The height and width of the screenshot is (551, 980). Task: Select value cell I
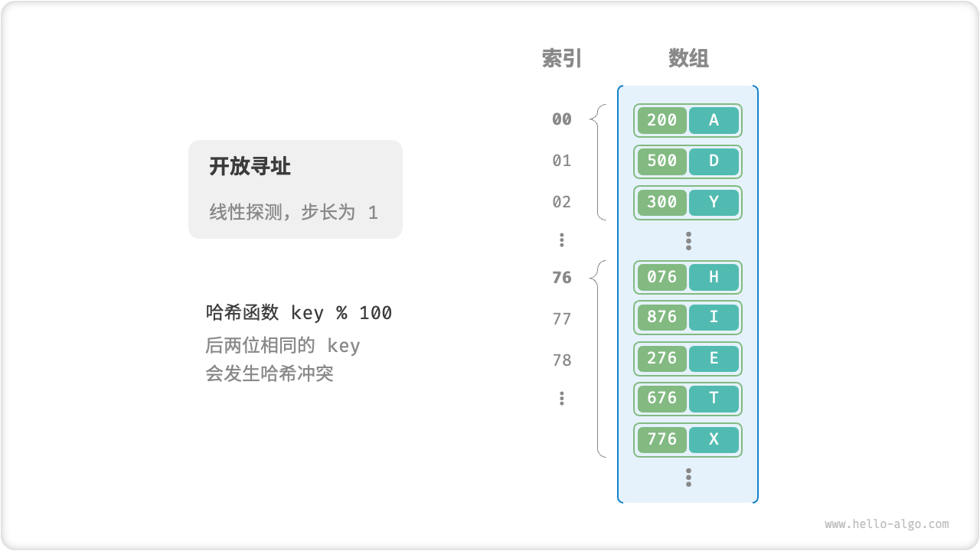714,317
